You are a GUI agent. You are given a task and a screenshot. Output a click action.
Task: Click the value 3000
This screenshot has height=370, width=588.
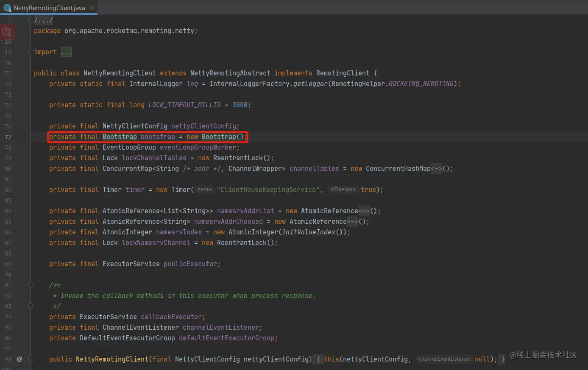coord(240,105)
